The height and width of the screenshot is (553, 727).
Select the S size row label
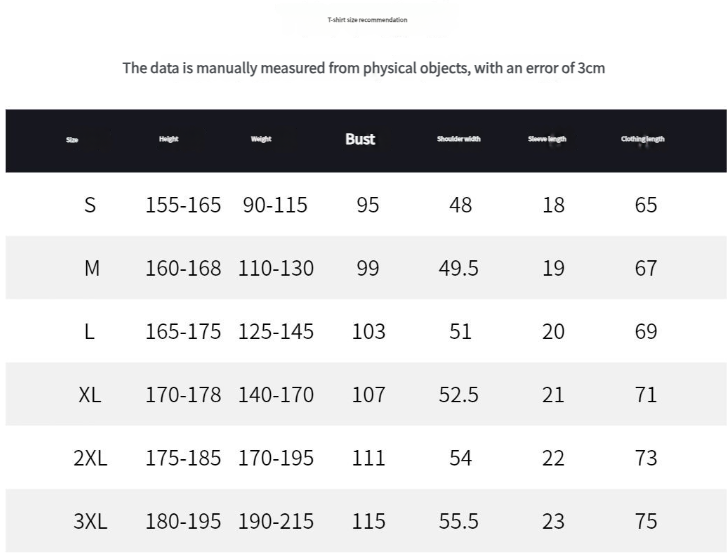[90, 205]
